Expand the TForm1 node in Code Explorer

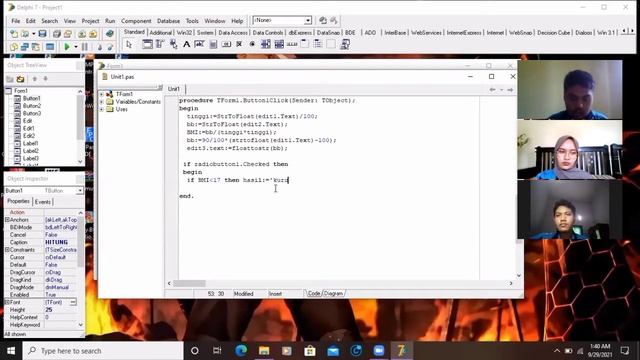tap(102, 94)
